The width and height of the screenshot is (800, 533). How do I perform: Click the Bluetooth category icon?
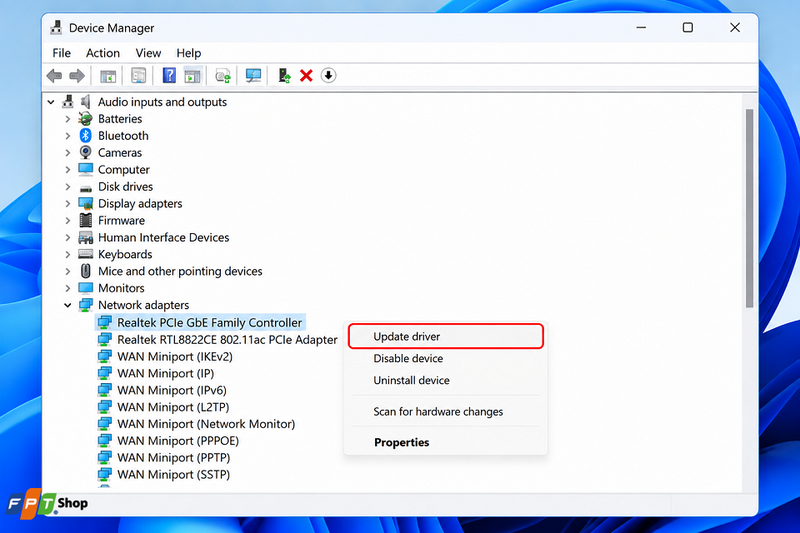click(x=85, y=136)
